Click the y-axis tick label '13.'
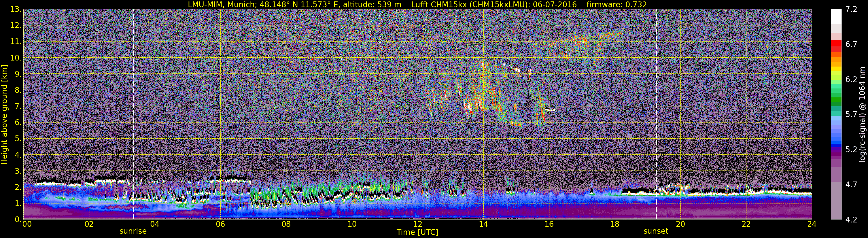 pos(16,10)
